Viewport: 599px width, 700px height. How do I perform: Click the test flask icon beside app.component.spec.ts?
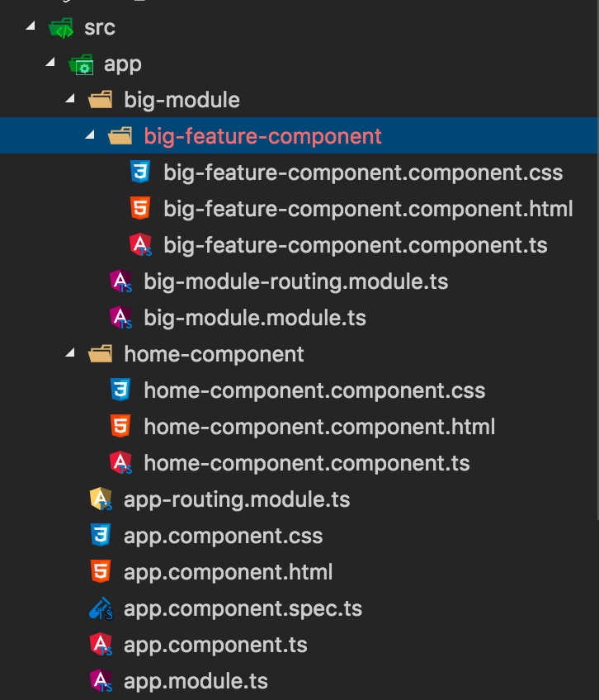101,609
